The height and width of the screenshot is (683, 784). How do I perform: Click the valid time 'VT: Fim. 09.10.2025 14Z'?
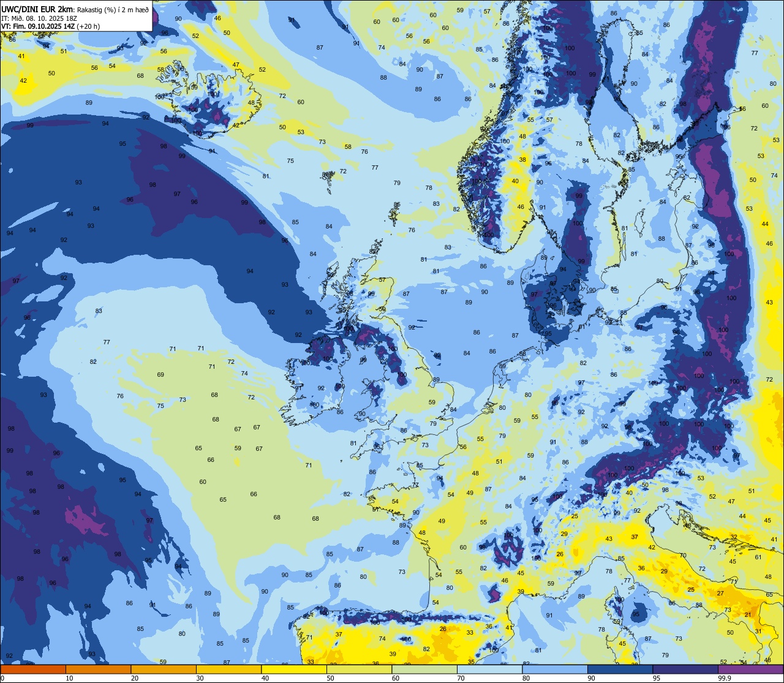pyautogui.click(x=38, y=26)
